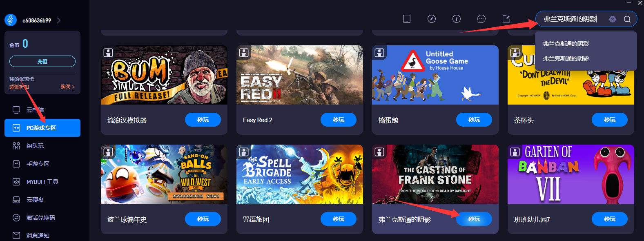Open the Untitled Goose Game thumbnail
This screenshot has height=241, width=644.
[435, 75]
